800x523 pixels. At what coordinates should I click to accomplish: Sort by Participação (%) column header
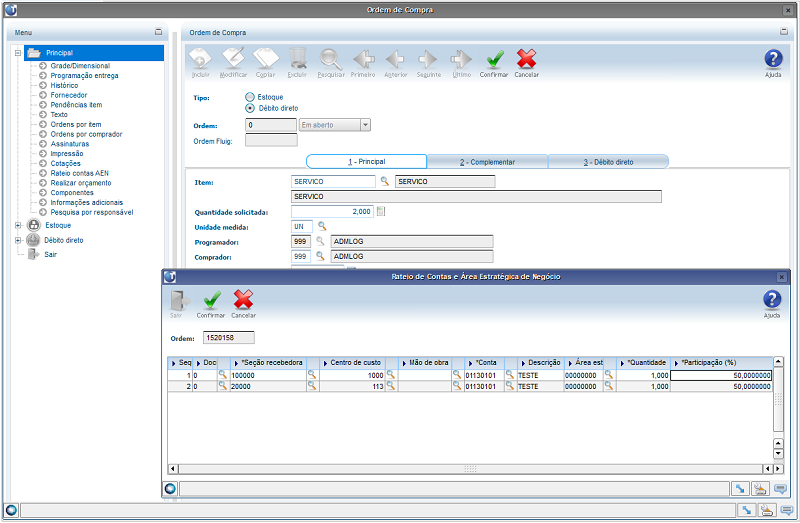coord(721,362)
